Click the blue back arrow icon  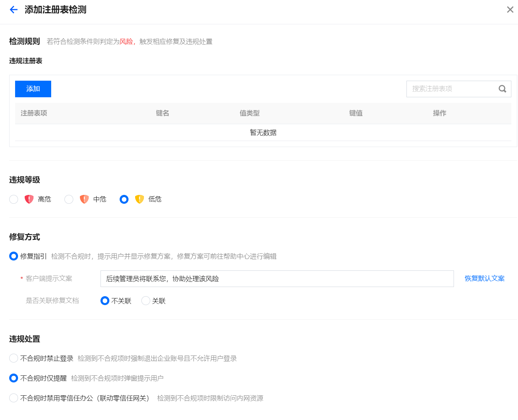click(x=14, y=10)
